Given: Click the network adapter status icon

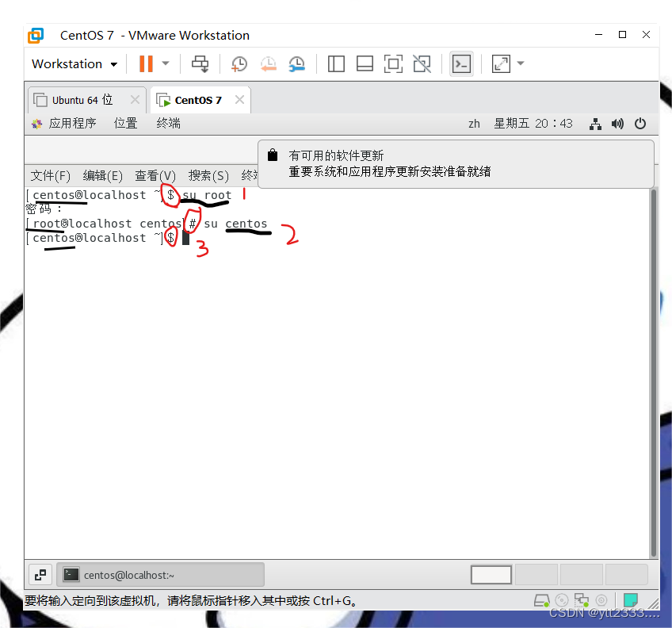Looking at the screenshot, I should pyautogui.click(x=582, y=600).
